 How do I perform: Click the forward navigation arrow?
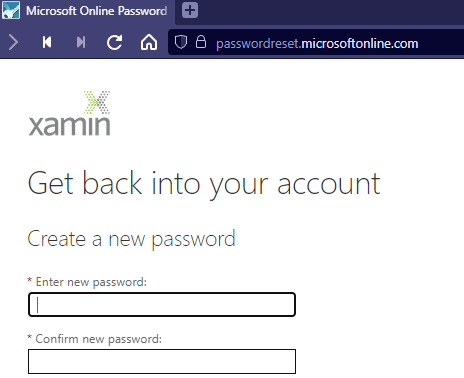[x=13, y=42]
